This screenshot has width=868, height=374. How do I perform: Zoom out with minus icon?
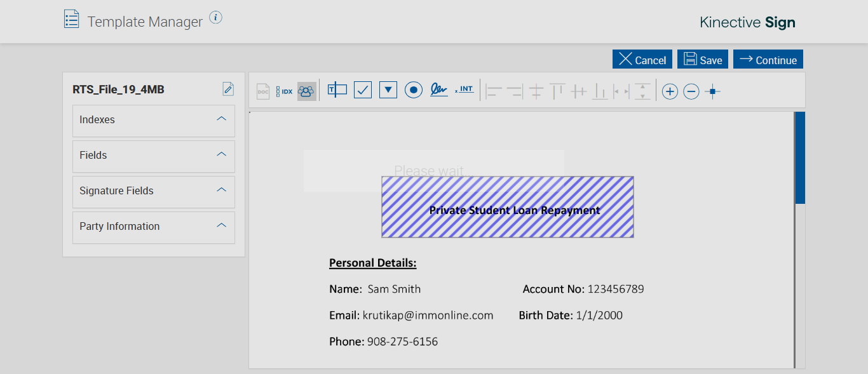[691, 91]
